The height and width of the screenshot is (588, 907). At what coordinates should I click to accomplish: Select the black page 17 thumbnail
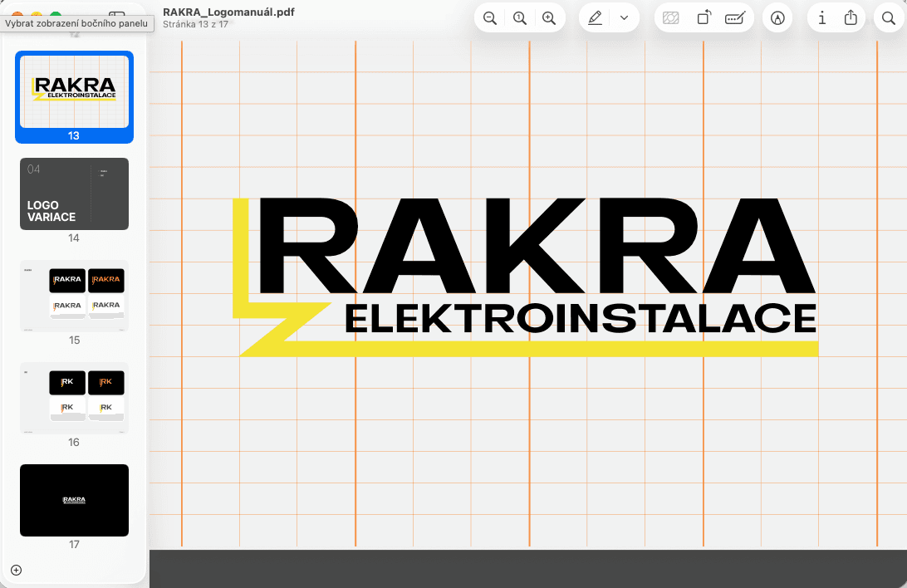(74, 500)
